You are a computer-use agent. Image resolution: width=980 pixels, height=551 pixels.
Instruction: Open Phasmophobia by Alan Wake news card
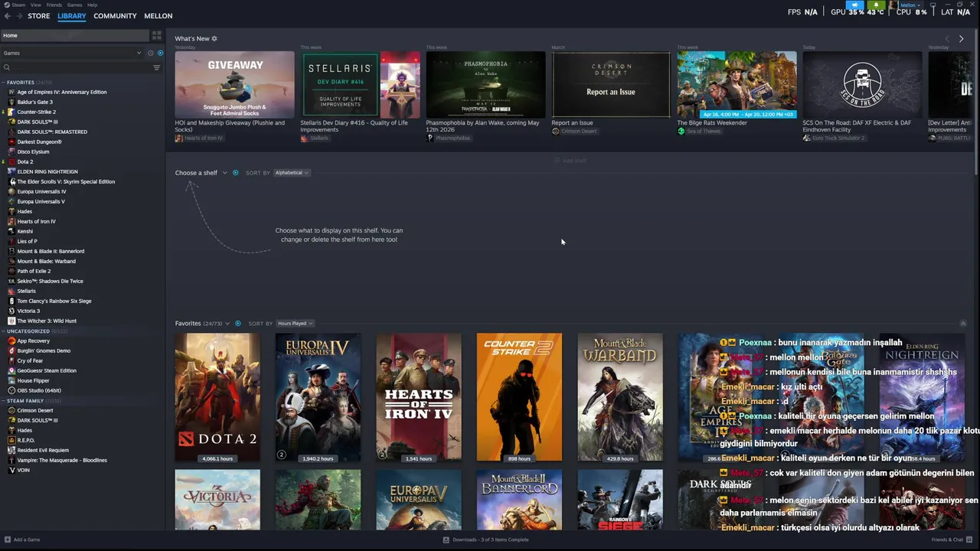point(485,84)
